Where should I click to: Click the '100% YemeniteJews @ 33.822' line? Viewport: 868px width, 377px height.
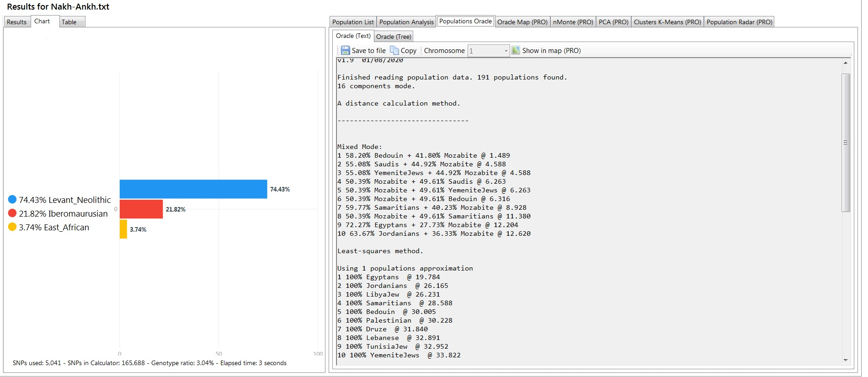point(399,355)
